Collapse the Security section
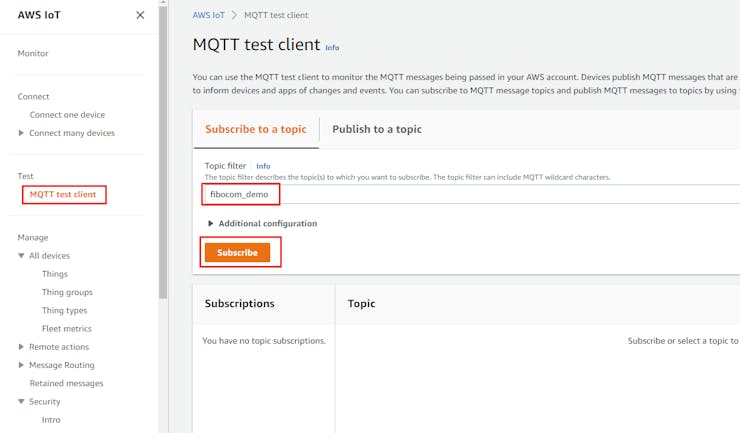 click(x=22, y=401)
